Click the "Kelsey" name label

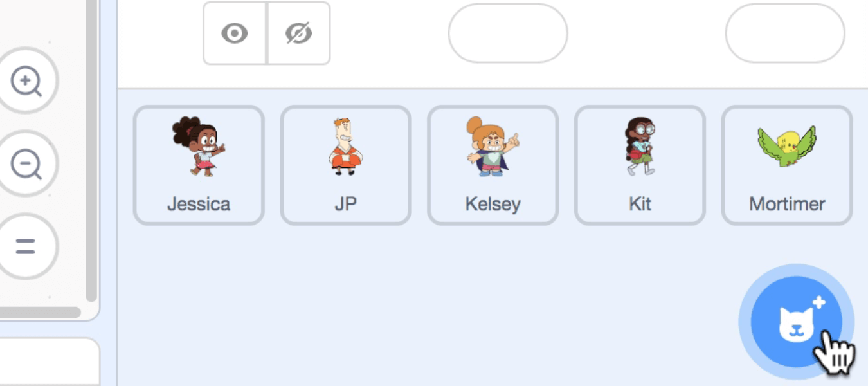tap(493, 205)
